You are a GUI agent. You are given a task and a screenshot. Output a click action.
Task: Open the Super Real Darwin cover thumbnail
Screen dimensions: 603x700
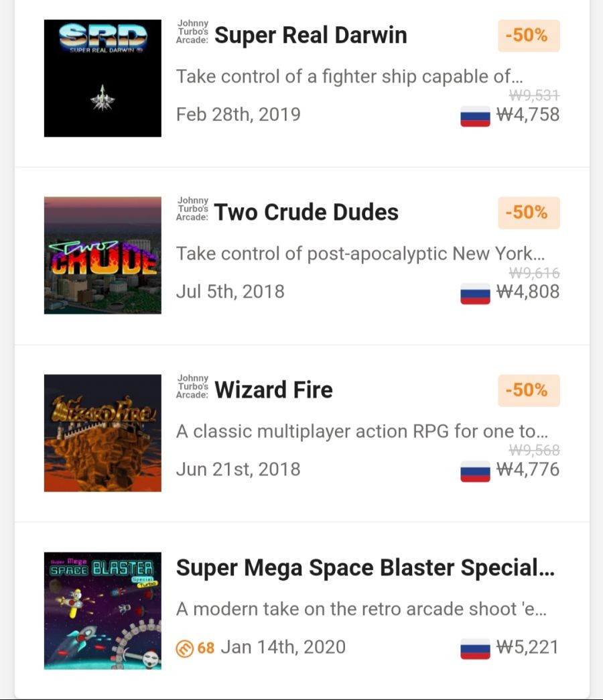103,78
